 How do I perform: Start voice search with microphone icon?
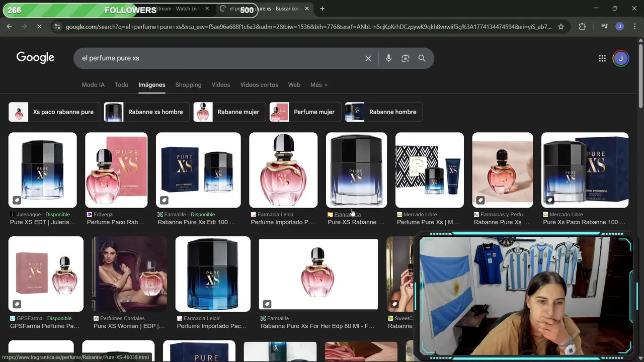(388, 58)
